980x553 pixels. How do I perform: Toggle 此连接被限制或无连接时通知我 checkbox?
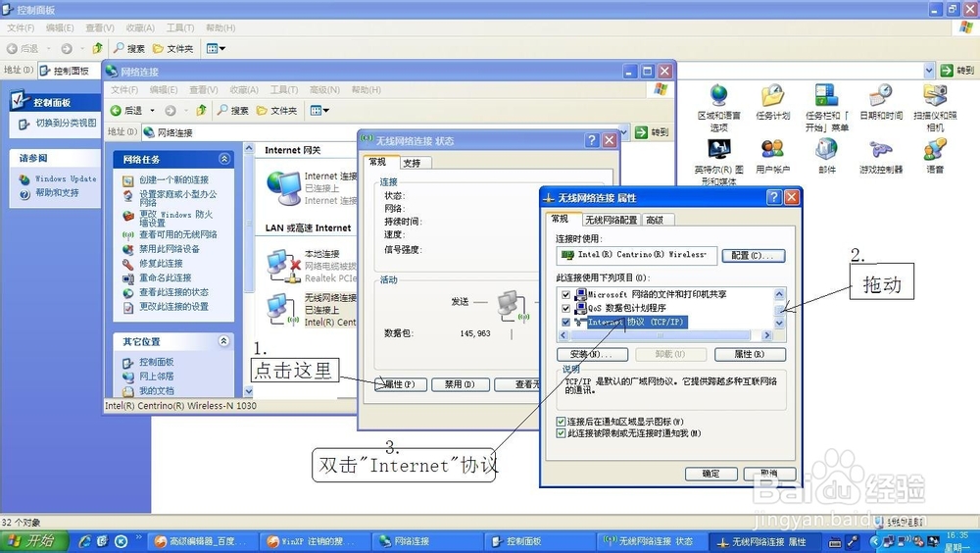561,433
